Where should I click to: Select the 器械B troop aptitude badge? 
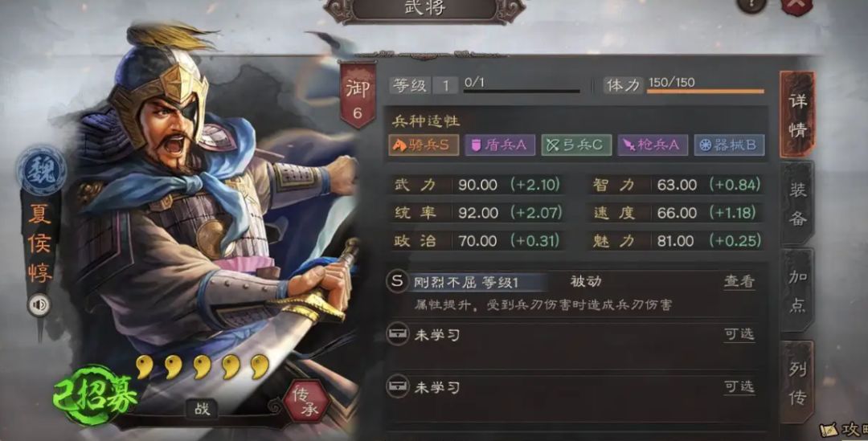click(729, 145)
